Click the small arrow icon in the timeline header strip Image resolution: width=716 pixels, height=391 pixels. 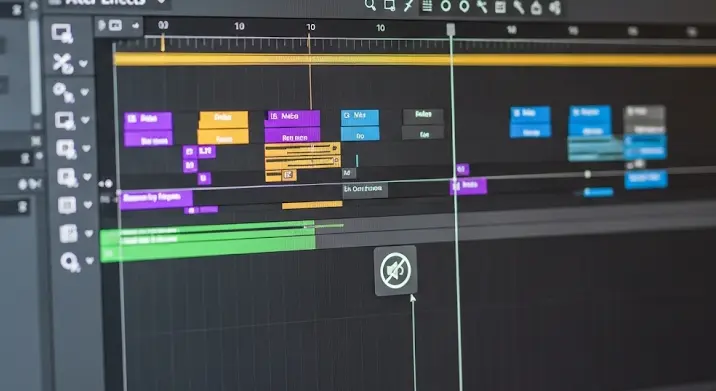point(135,26)
